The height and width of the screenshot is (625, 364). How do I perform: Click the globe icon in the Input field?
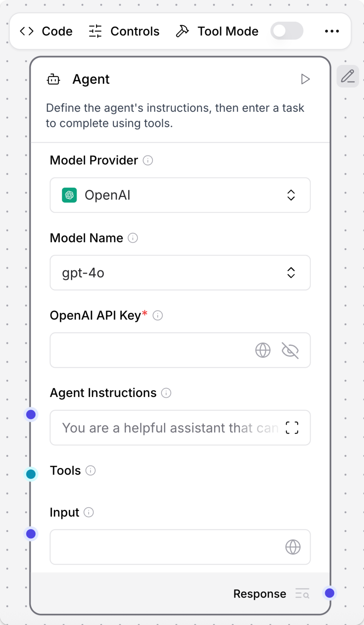[293, 547]
